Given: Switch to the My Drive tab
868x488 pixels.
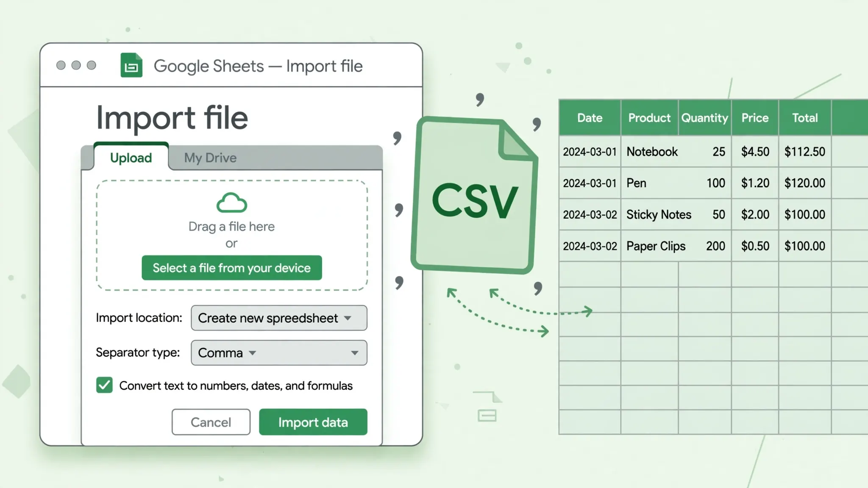Looking at the screenshot, I should (210, 158).
